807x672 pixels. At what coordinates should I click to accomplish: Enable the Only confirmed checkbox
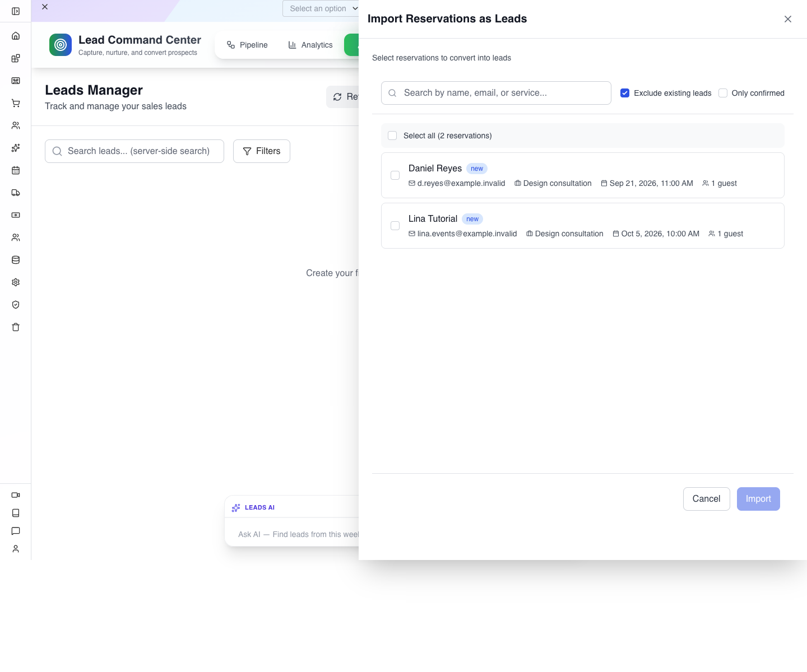[x=723, y=93]
